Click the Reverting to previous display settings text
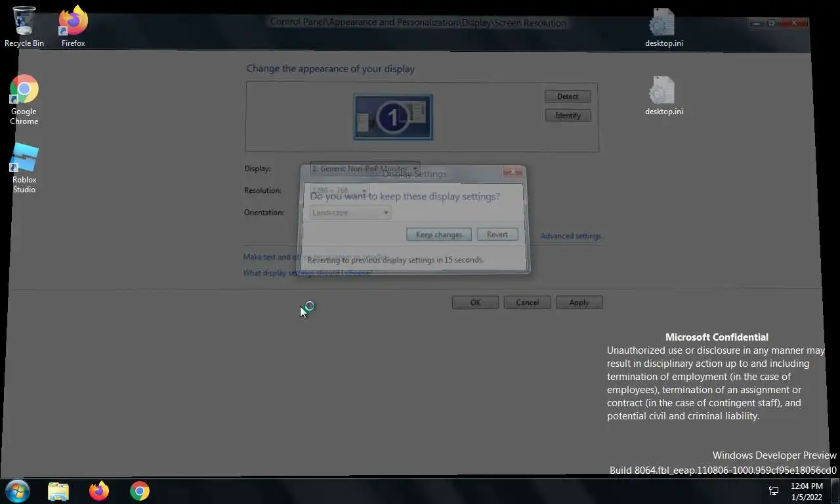The height and width of the screenshot is (504, 840). click(395, 260)
